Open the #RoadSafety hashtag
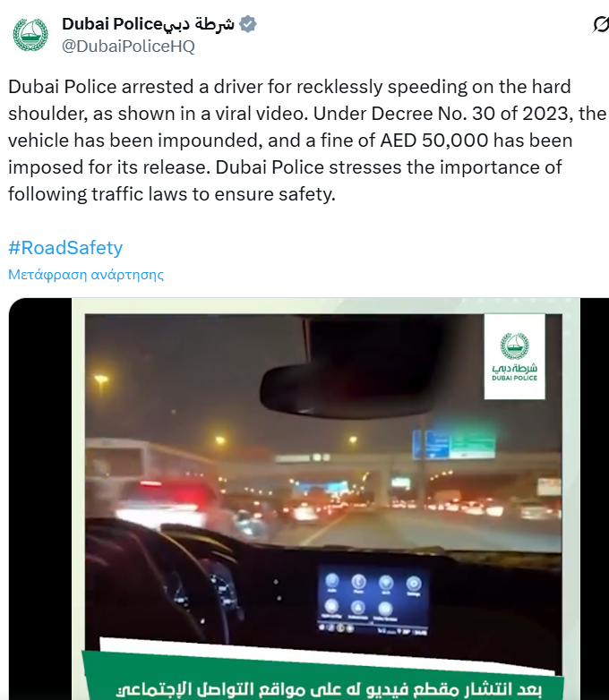This screenshot has height=700, width=609. click(65, 247)
